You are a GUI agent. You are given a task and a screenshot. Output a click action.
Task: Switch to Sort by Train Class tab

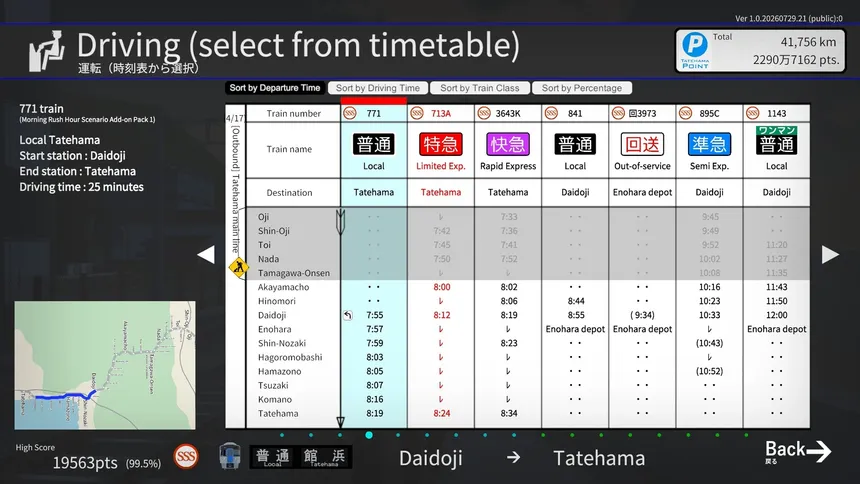pos(480,88)
